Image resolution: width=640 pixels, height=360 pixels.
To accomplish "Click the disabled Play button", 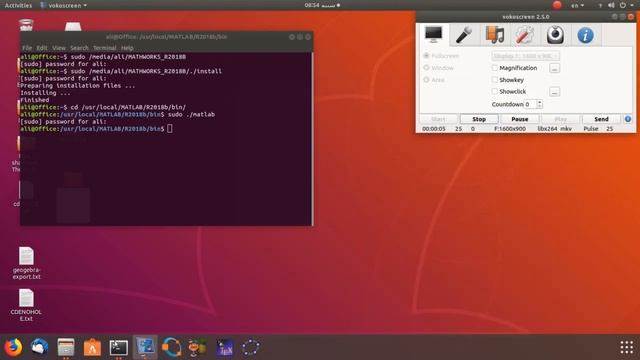I will coord(560,119).
